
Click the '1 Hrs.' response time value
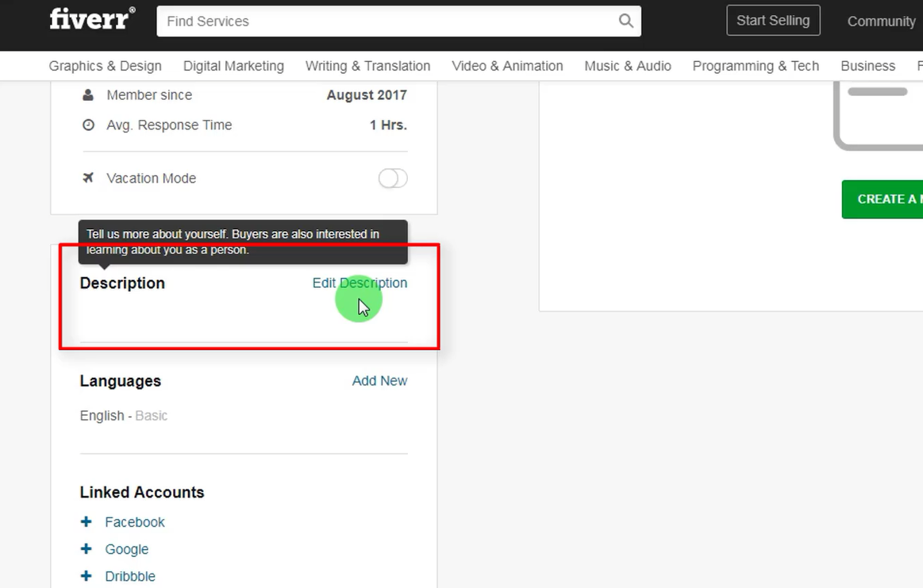[x=388, y=125]
